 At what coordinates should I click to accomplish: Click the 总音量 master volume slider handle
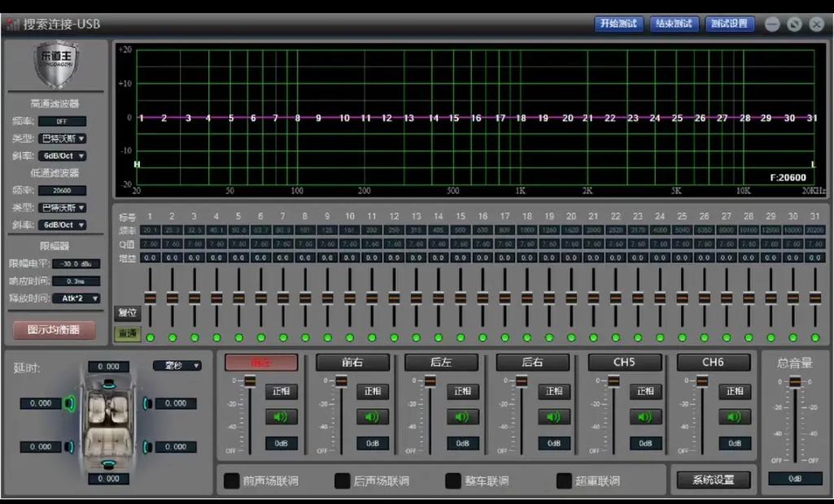coord(795,382)
